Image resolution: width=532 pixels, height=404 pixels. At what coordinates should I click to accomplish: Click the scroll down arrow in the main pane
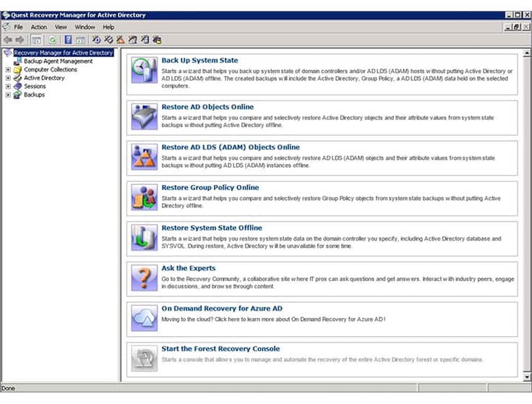tap(526, 377)
